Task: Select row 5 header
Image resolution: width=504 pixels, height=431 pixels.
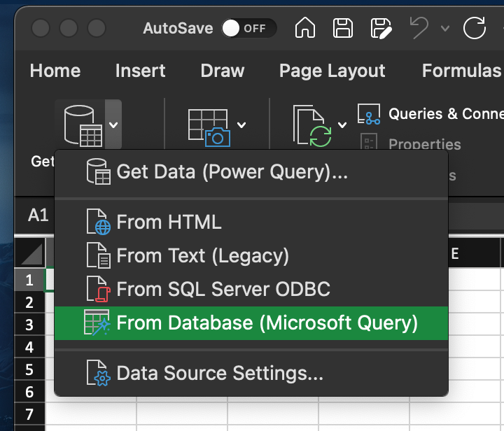Action: 29,369
